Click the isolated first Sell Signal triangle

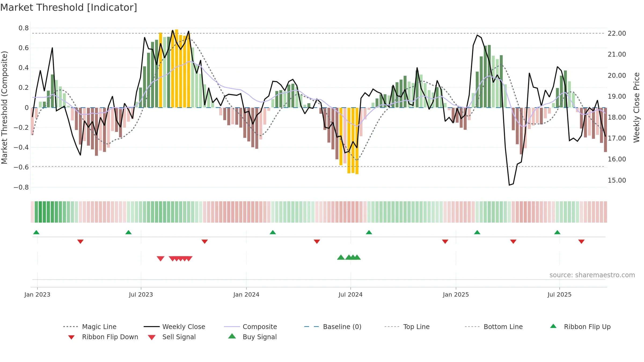click(x=160, y=258)
